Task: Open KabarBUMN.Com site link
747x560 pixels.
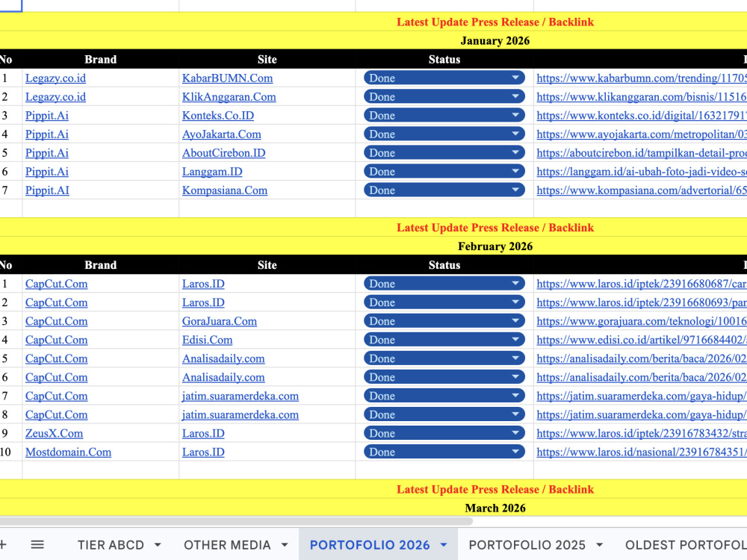Action: click(x=227, y=78)
